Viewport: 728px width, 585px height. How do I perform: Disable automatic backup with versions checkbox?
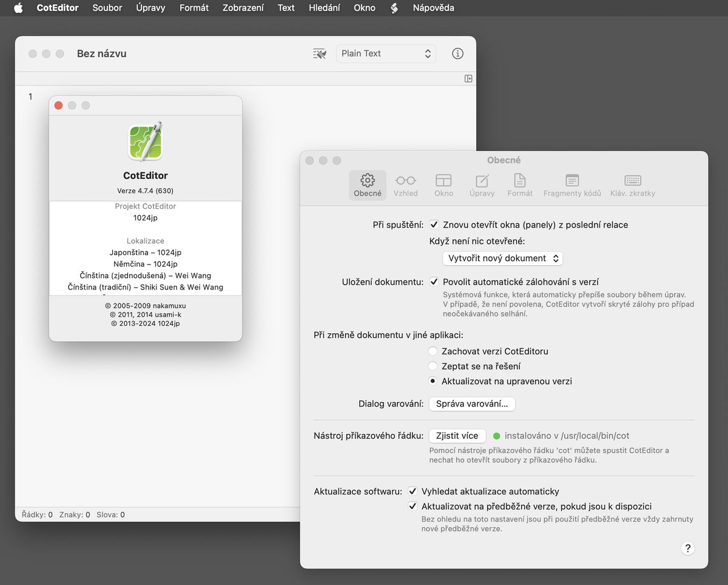434,282
